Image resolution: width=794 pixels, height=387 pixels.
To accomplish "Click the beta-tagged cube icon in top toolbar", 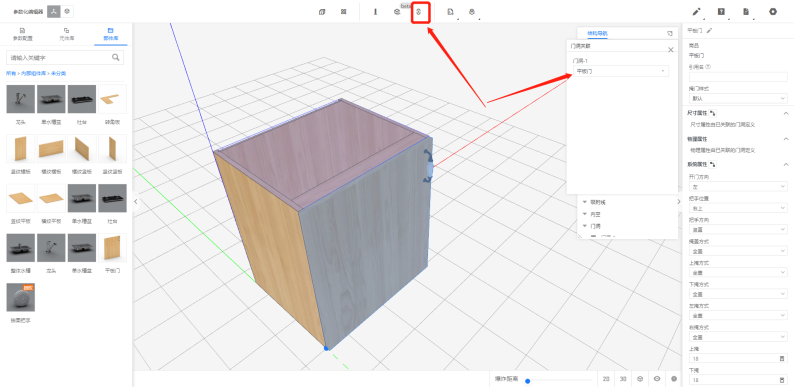I will (x=397, y=12).
